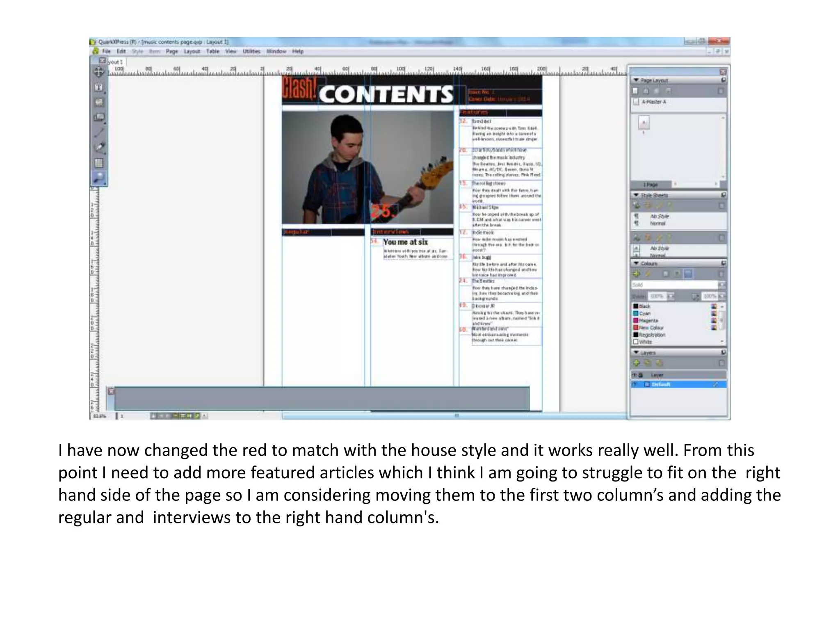The image size is (840, 630).
Task: Open the View menu
Action: click(231, 51)
